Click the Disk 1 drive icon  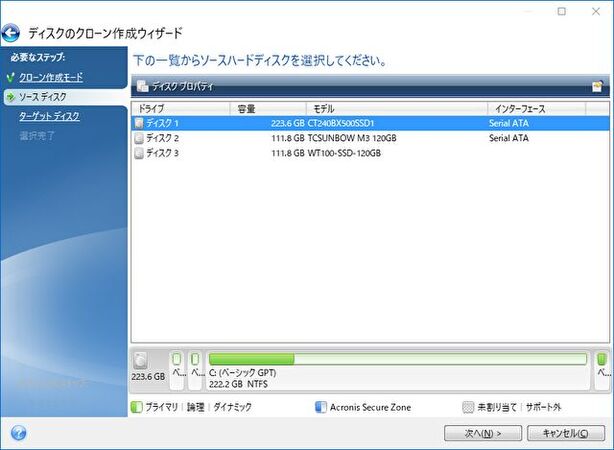click(139, 123)
